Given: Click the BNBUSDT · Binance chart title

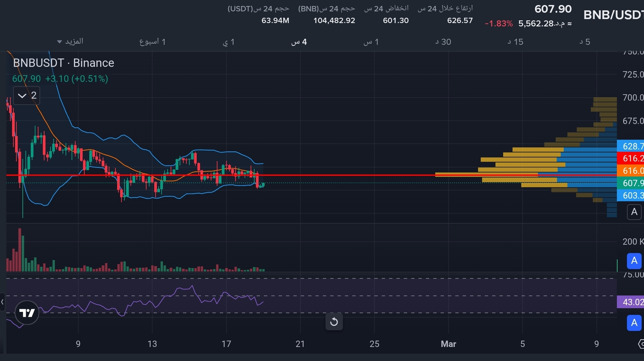Looking at the screenshot, I should [64, 63].
